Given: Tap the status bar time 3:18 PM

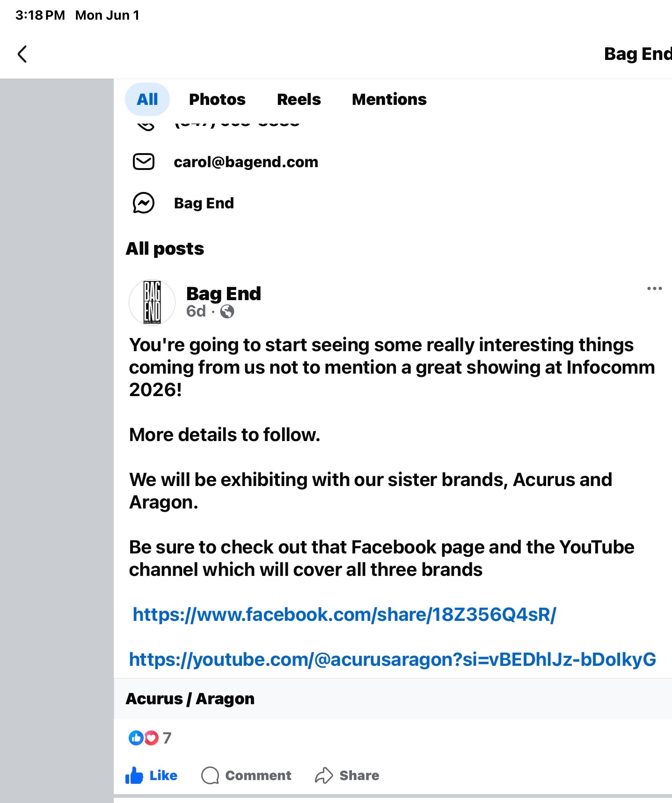Looking at the screenshot, I should 40,15.
